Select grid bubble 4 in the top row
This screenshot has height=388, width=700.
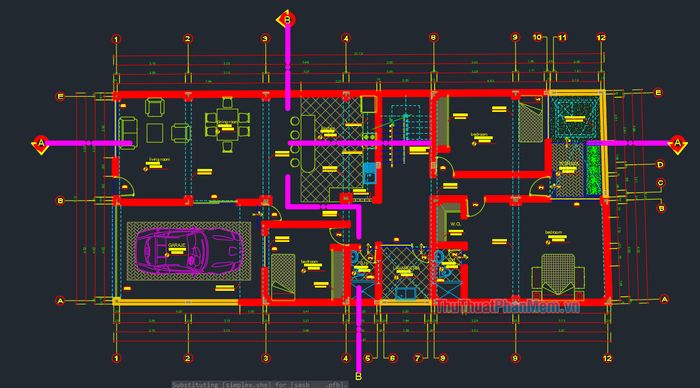coord(346,38)
